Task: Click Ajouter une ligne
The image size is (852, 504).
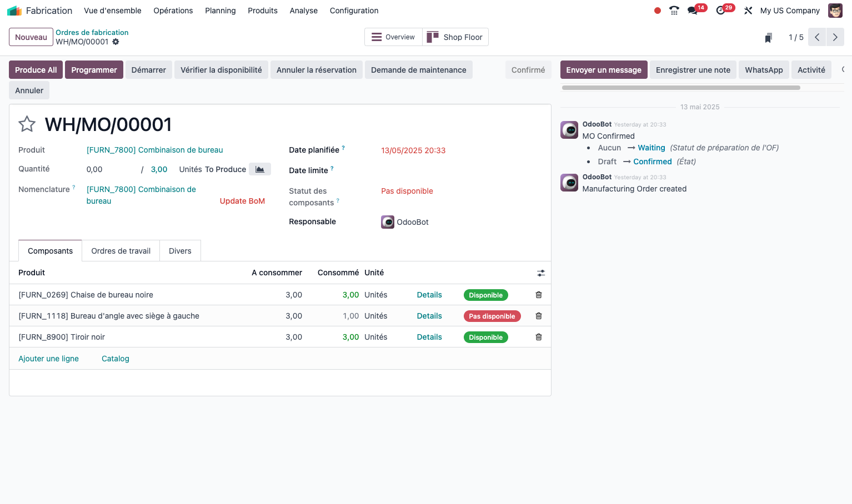Action: 49,359
